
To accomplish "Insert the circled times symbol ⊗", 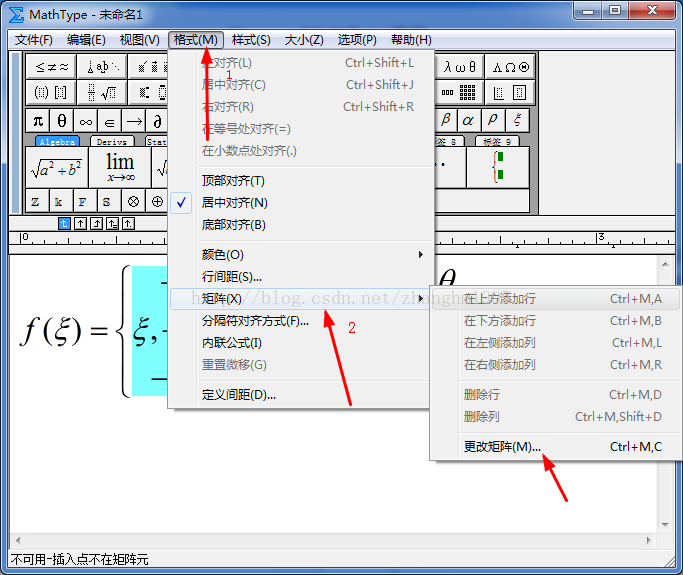I will (x=133, y=201).
